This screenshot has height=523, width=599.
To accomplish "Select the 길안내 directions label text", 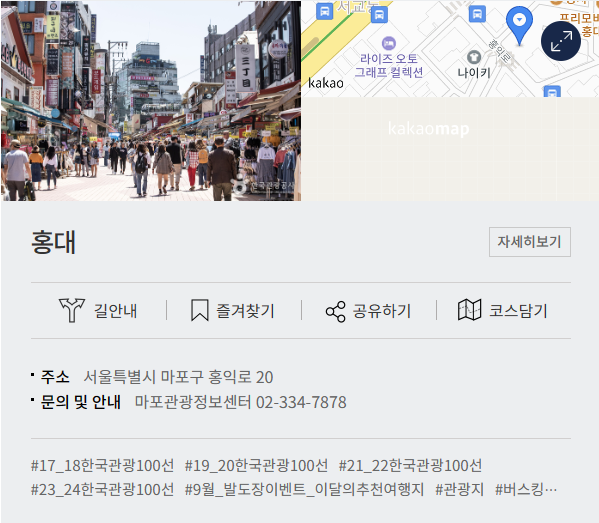I will coord(115,311).
